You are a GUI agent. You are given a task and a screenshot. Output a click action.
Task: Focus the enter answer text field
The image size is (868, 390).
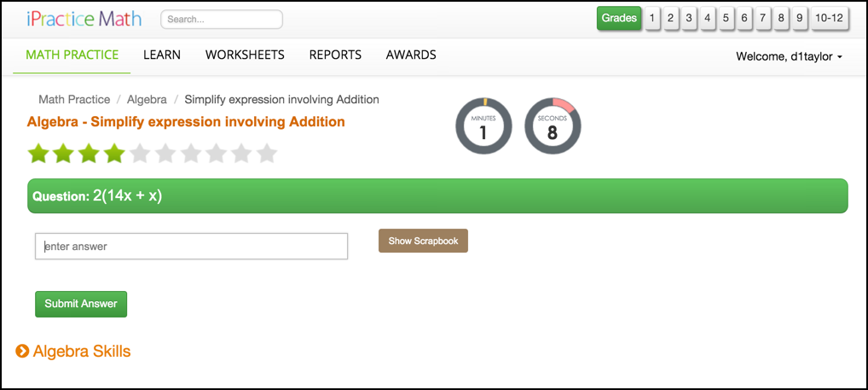(x=191, y=247)
